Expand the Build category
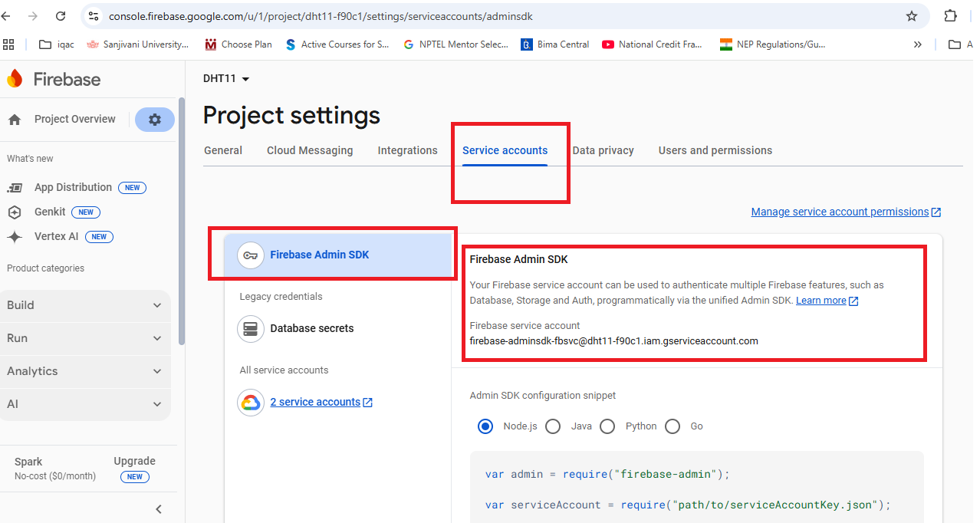980x523 pixels. 85,305
